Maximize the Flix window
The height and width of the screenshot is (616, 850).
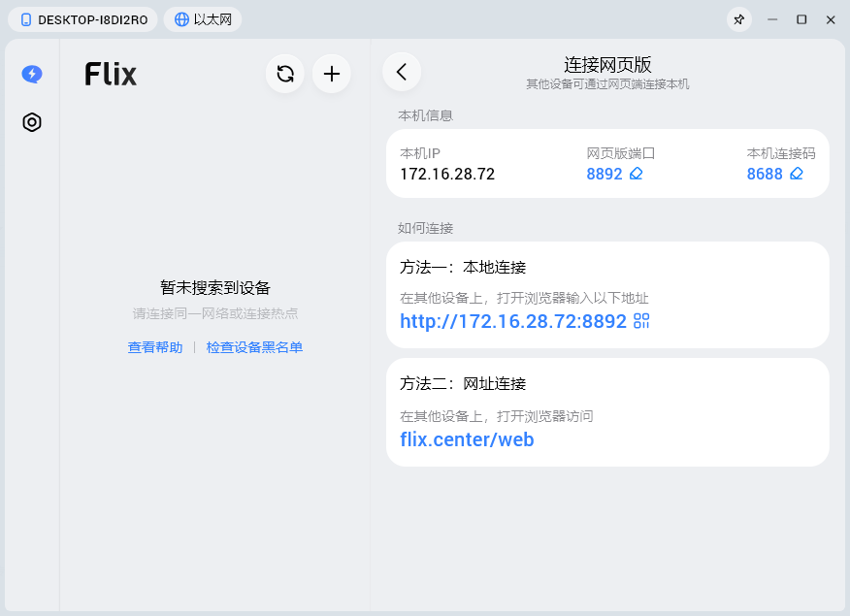click(801, 20)
